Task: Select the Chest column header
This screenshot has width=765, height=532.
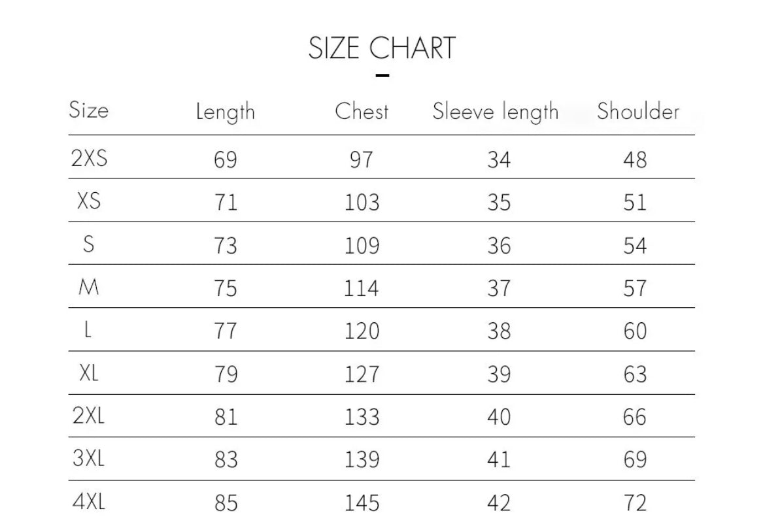Action: tap(362, 111)
